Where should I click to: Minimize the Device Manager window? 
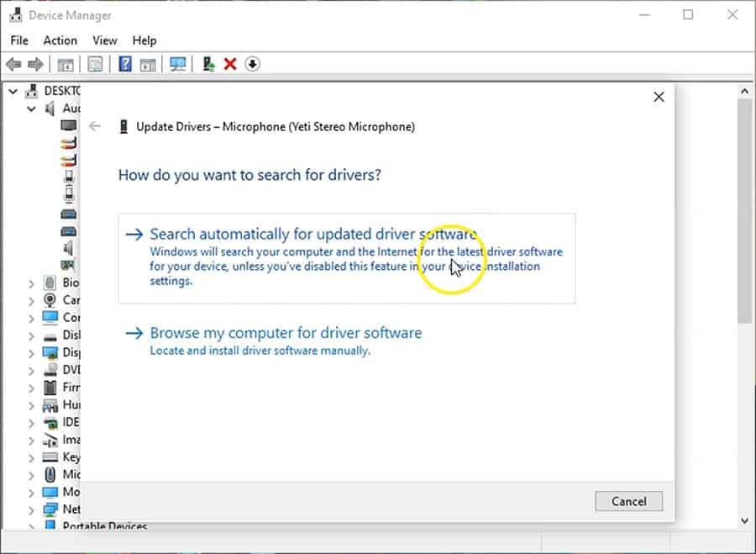tap(644, 15)
